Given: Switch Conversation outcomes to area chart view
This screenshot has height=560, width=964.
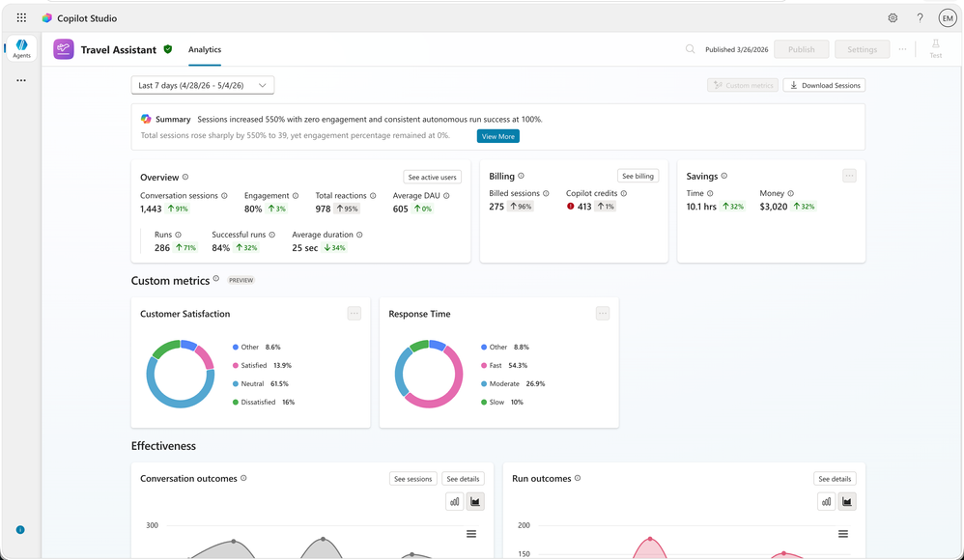Looking at the screenshot, I should click(475, 502).
